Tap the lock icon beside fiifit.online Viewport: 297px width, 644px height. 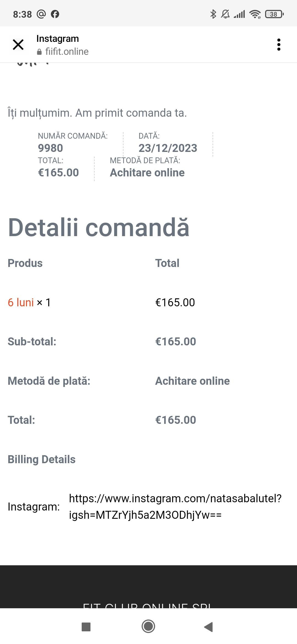point(39,52)
